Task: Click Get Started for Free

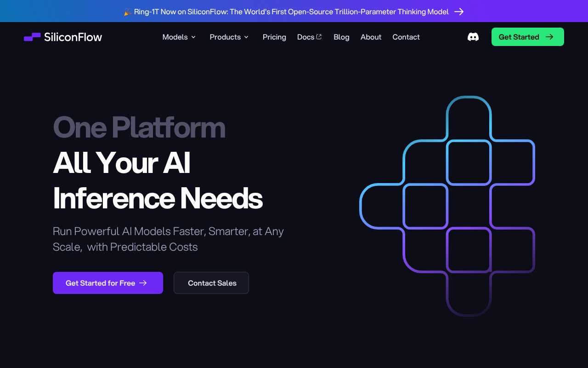Action: pos(107,283)
